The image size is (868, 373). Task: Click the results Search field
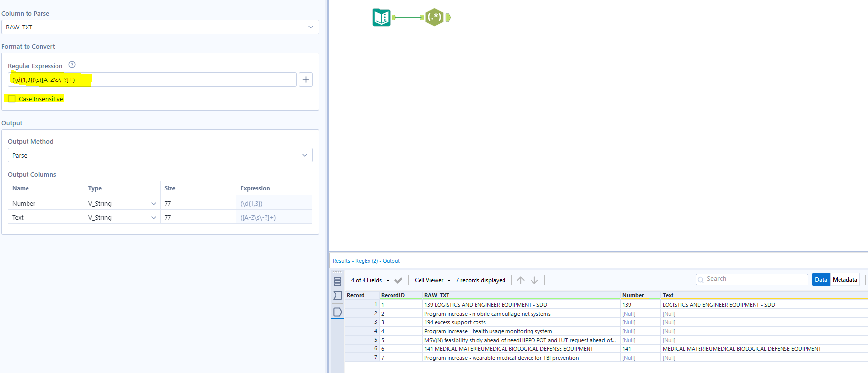[752, 279]
